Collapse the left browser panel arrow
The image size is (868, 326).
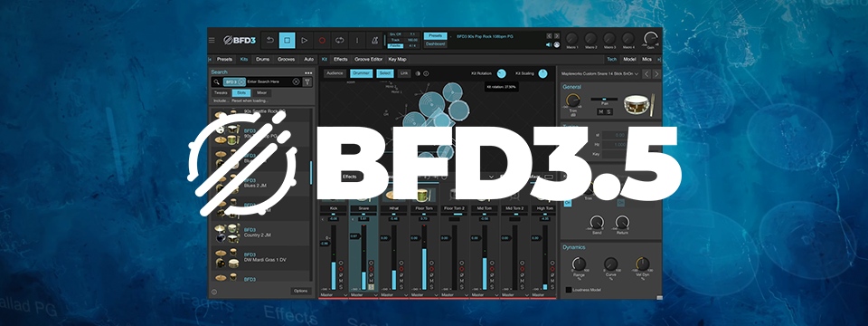(x=210, y=60)
